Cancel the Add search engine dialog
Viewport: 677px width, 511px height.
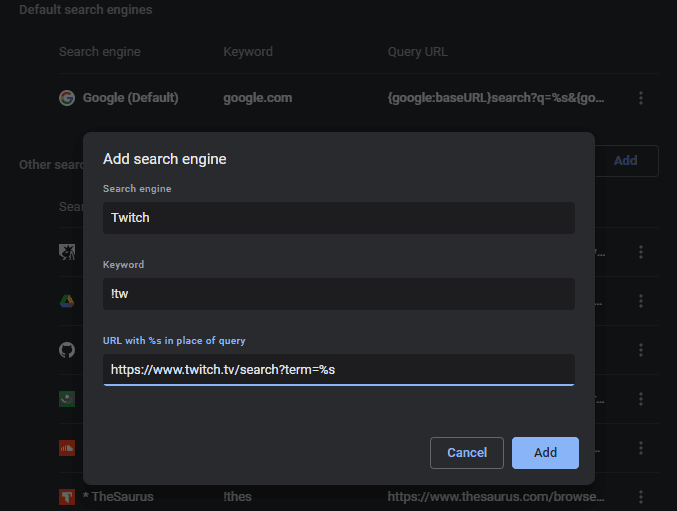[x=467, y=452]
